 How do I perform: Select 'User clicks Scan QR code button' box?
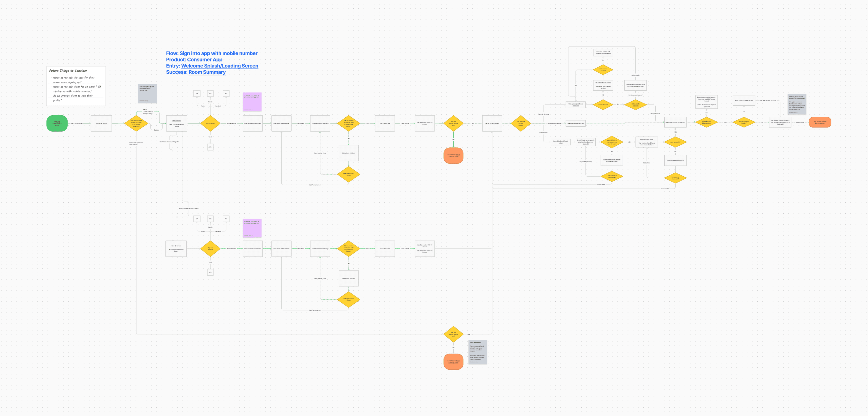coord(561,142)
